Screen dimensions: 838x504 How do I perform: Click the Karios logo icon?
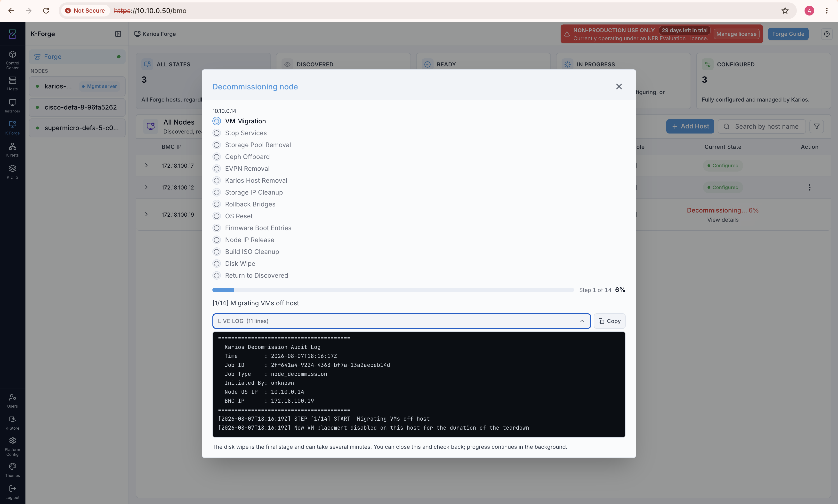[x=13, y=34]
